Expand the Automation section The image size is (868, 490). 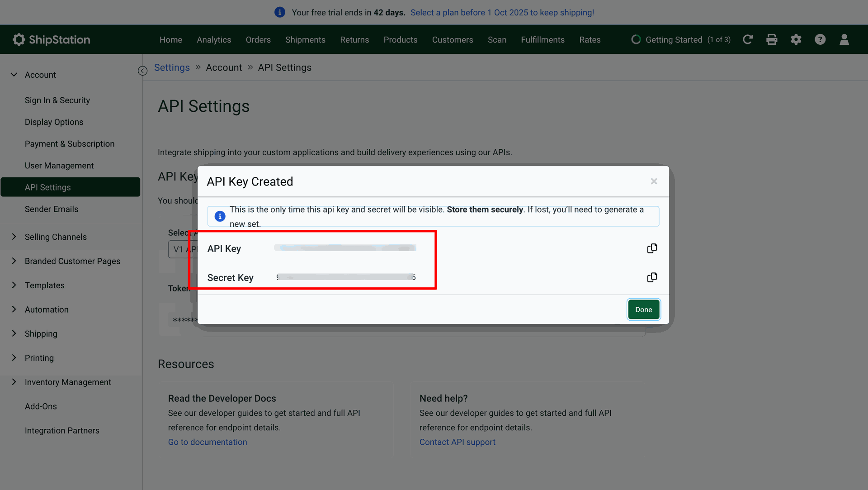[14, 309]
